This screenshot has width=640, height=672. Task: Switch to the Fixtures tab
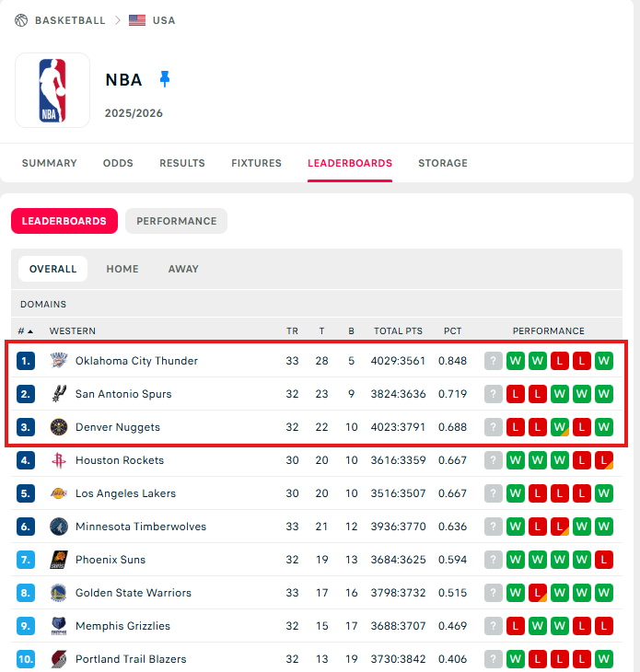pos(256,163)
